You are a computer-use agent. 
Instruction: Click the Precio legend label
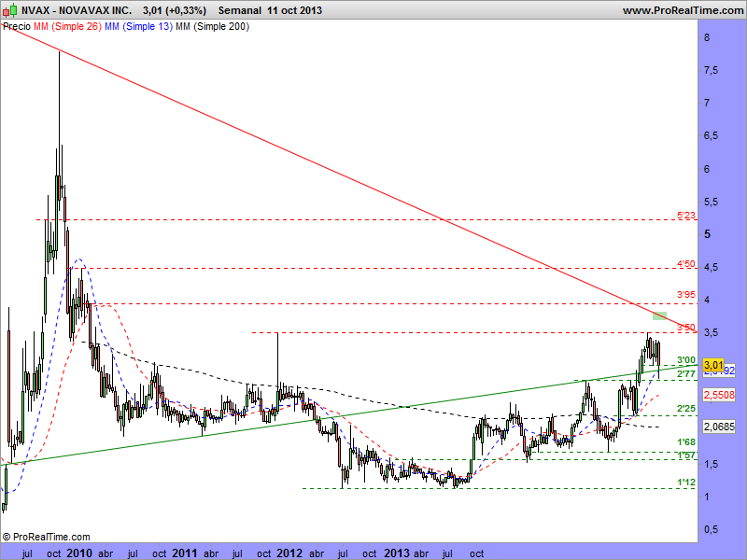pos(17,27)
